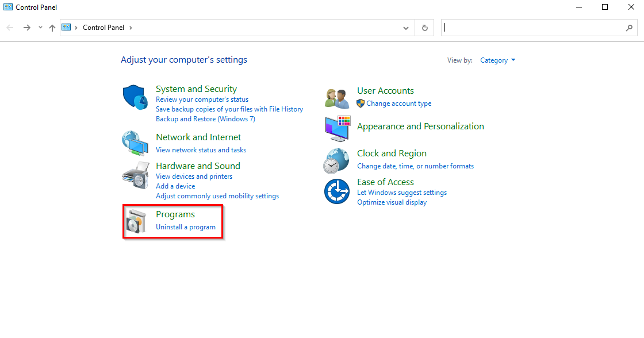Open the Appearance and Personalization monitor icon
The height and width of the screenshot is (338, 644).
(x=338, y=129)
